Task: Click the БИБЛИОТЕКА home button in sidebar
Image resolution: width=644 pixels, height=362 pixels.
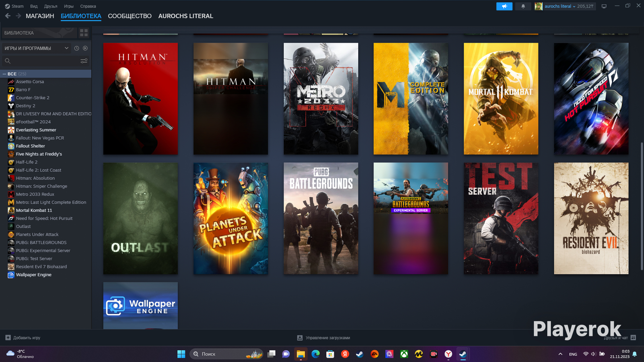Action: point(39,33)
